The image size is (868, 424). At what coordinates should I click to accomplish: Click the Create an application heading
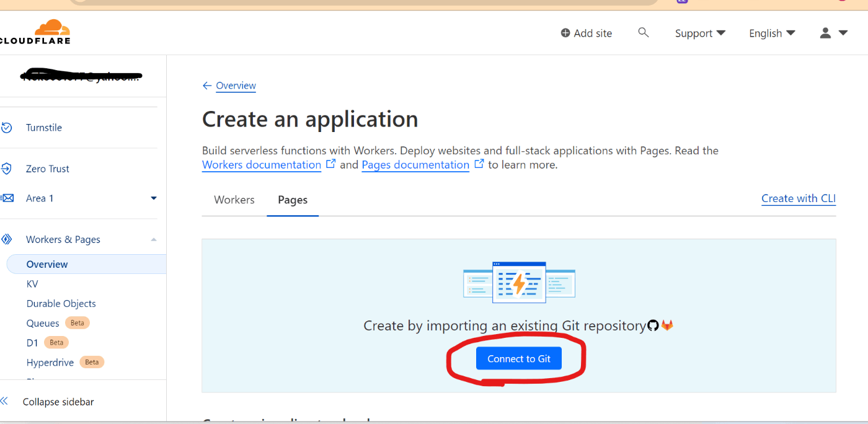[310, 119]
